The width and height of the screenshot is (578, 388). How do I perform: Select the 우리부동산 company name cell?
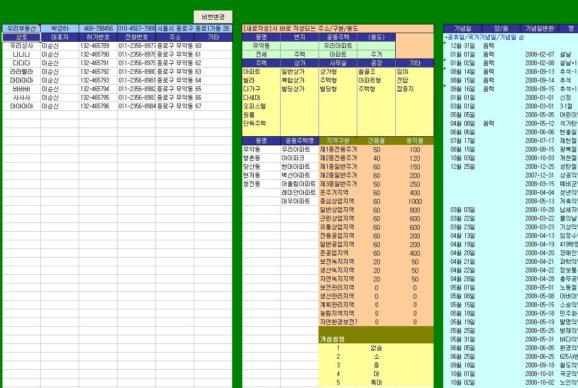click(21, 28)
